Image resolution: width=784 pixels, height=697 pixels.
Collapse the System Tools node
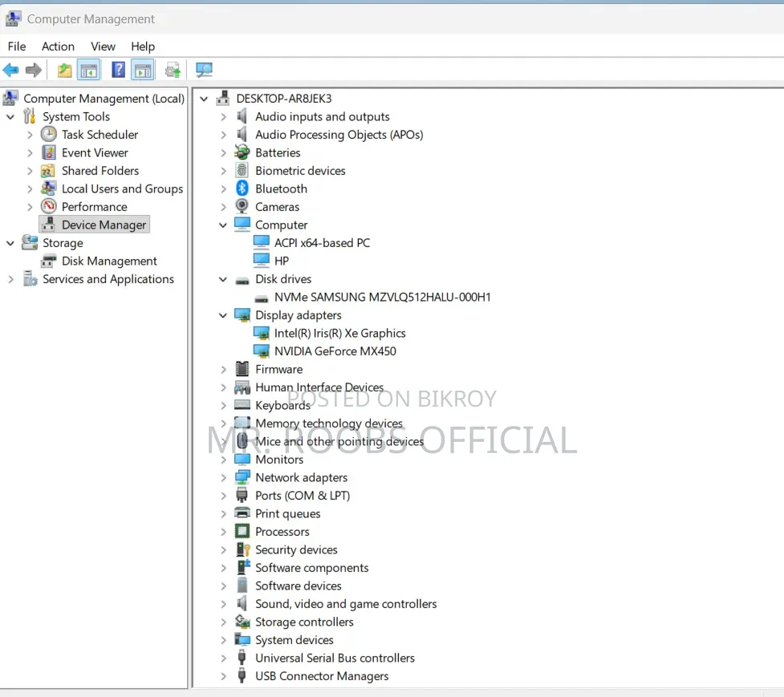pos(10,117)
